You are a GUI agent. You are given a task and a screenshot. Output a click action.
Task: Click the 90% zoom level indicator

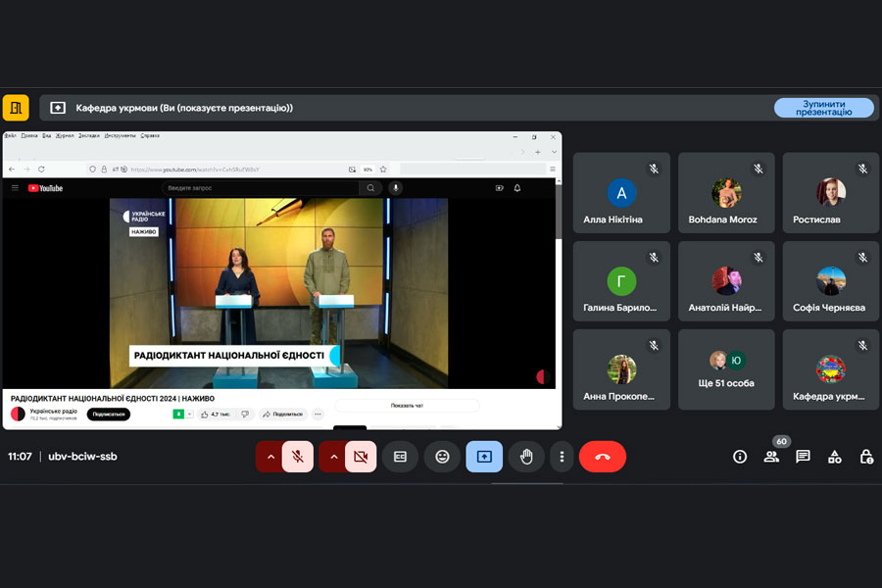[367, 170]
